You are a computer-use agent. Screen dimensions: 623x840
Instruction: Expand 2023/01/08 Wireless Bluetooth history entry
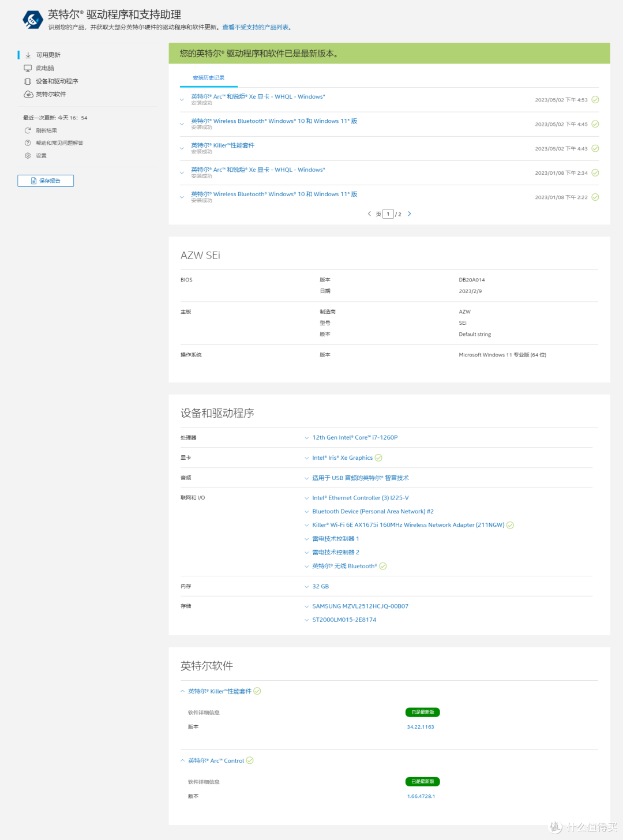tap(182, 197)
